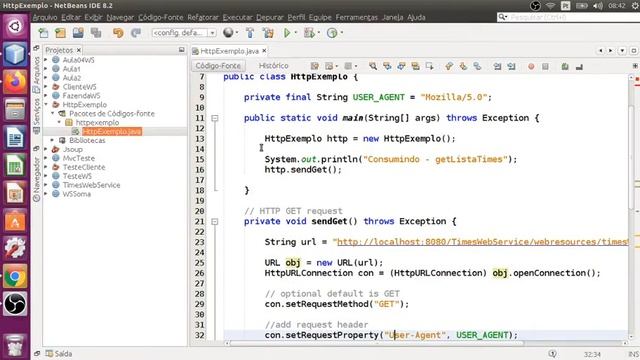This screenshot has height=360, width=640.
Task: Click Next Bookmark editor icon
Action: coord(463,66)
